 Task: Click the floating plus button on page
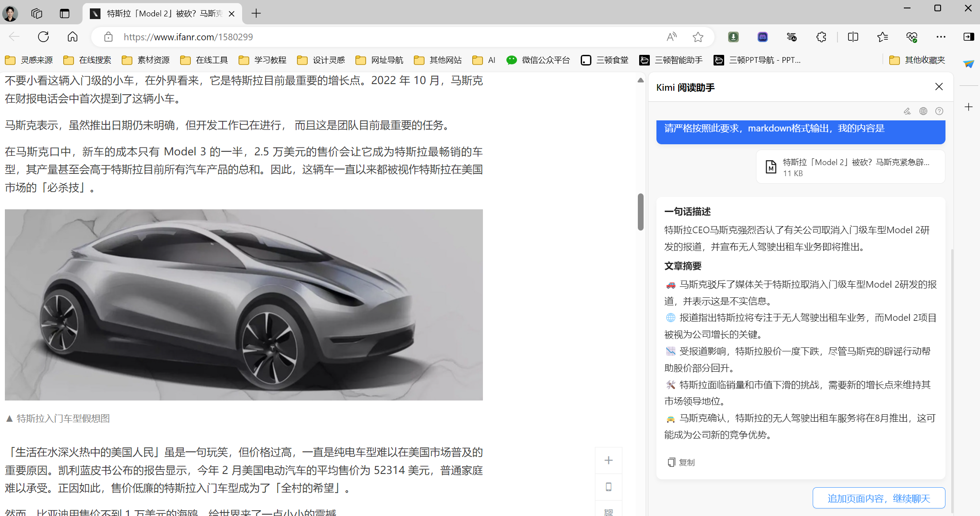point(609,460)
